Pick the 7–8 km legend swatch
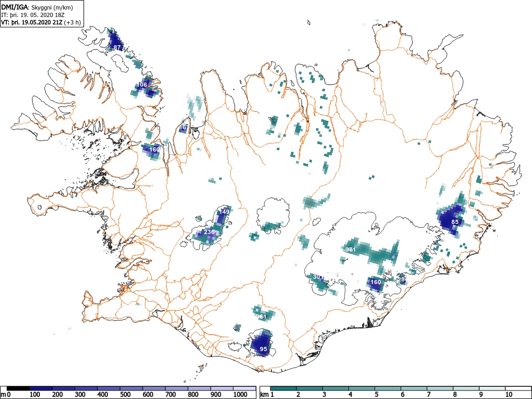Viewport: 532px width, 399px height. pyautogui.click(x=440, y=388)
